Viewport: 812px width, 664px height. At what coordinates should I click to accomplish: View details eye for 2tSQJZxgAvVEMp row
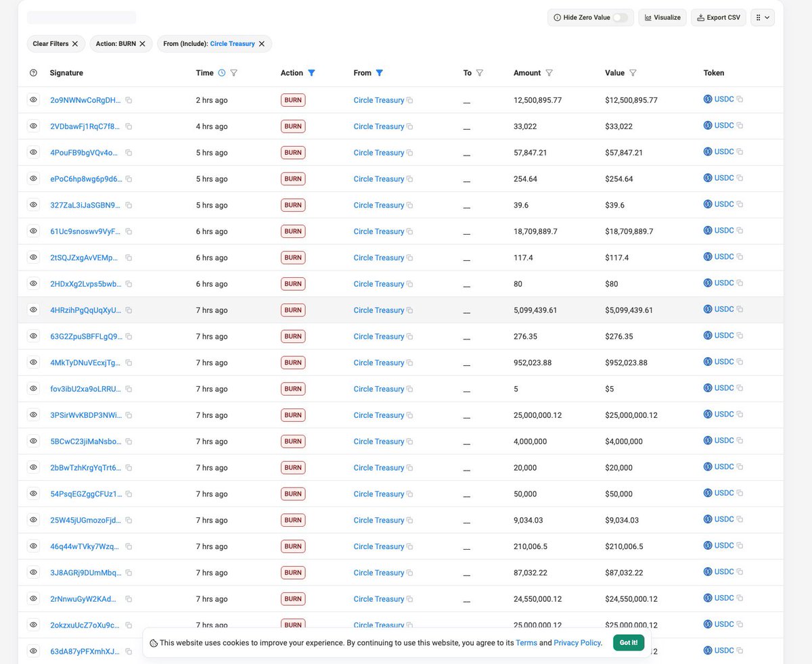tap(33, 257)
